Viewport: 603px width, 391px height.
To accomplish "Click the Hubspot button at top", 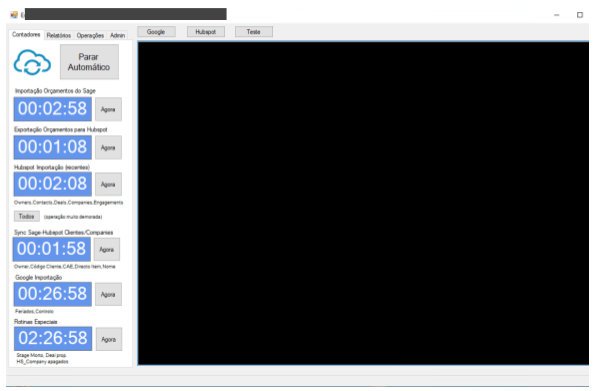I will coord(206,32).
